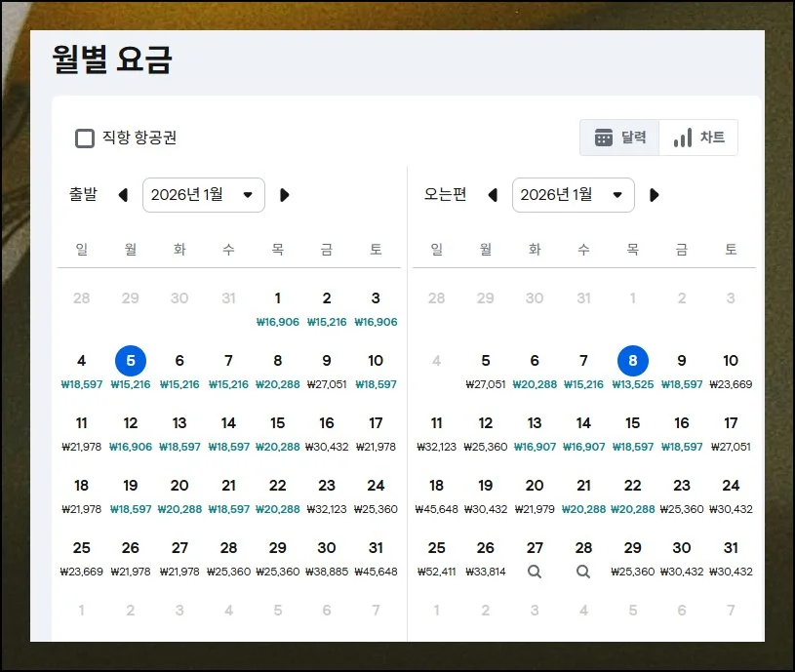Image resolution: width=795 pixels, height=672 pixels.
Task: Pick departure date 23 priced ₩32,123
Action: (x=327, y=494)
